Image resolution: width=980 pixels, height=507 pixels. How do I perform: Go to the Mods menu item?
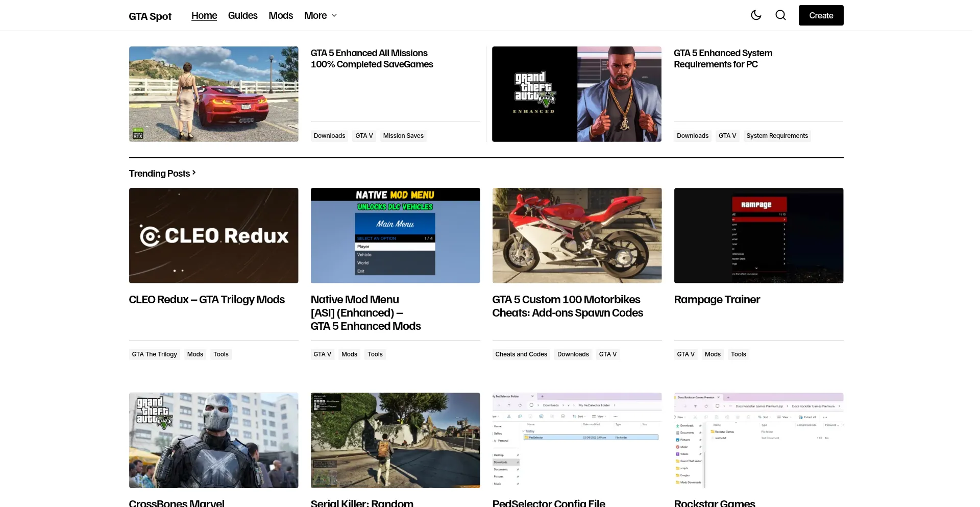(281, 16)
